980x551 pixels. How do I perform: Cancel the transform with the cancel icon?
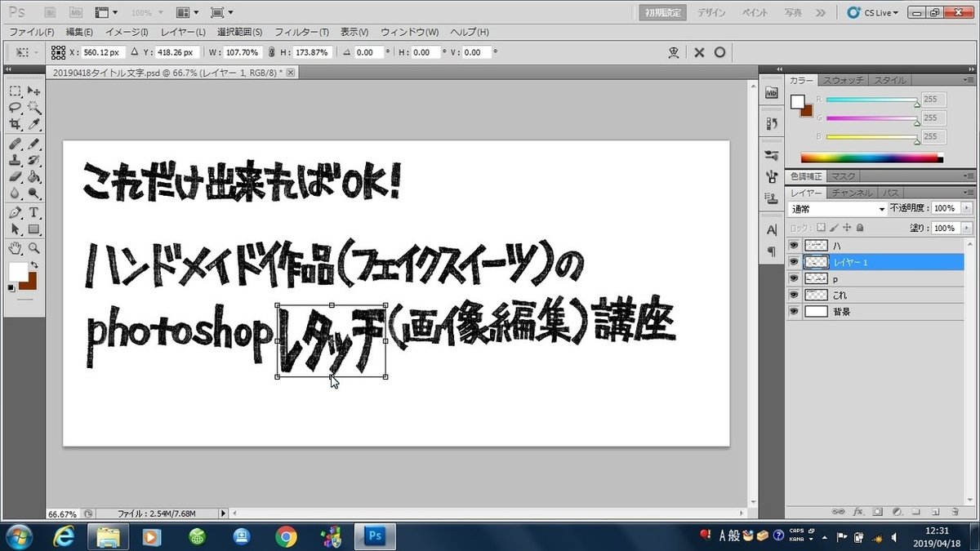coord(699,52)
